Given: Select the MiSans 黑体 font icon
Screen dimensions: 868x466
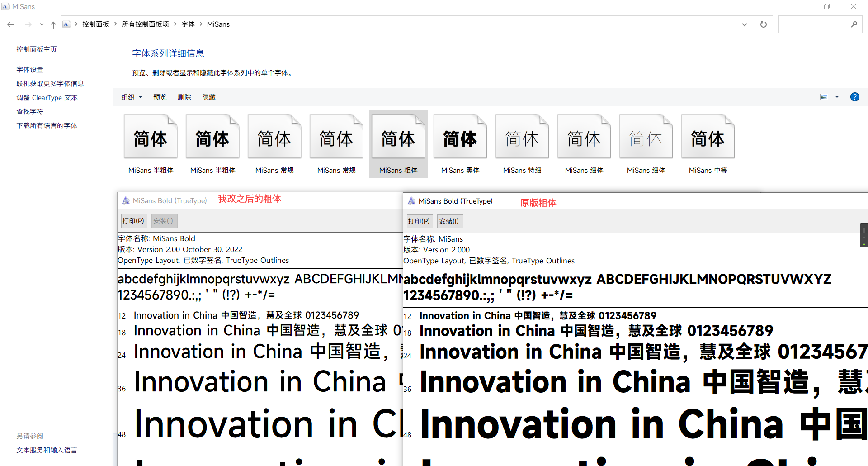Looking at the screenshot, I should (460, 138).
